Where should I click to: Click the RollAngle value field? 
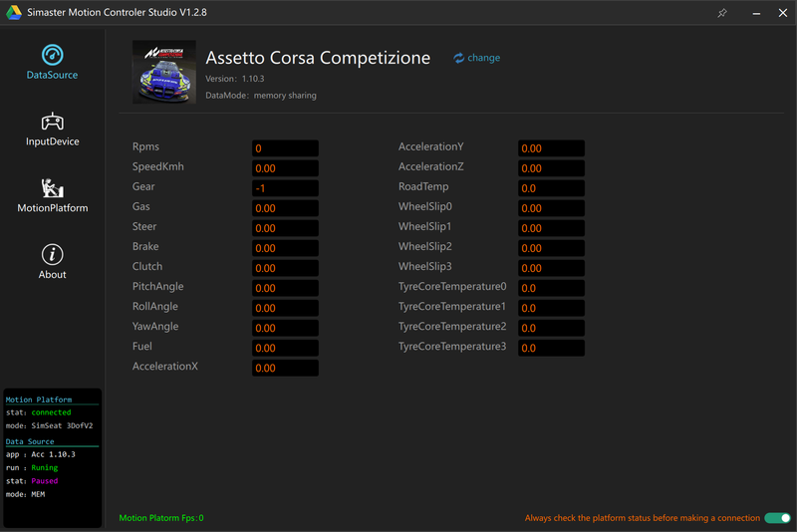(x=285, y=308)
